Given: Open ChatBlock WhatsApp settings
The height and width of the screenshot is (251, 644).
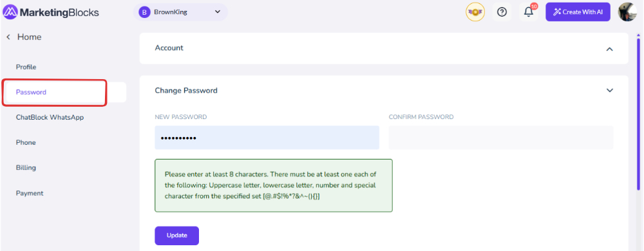Looking at the screenshot, I should pyautogui.click(x=50, y=117).
